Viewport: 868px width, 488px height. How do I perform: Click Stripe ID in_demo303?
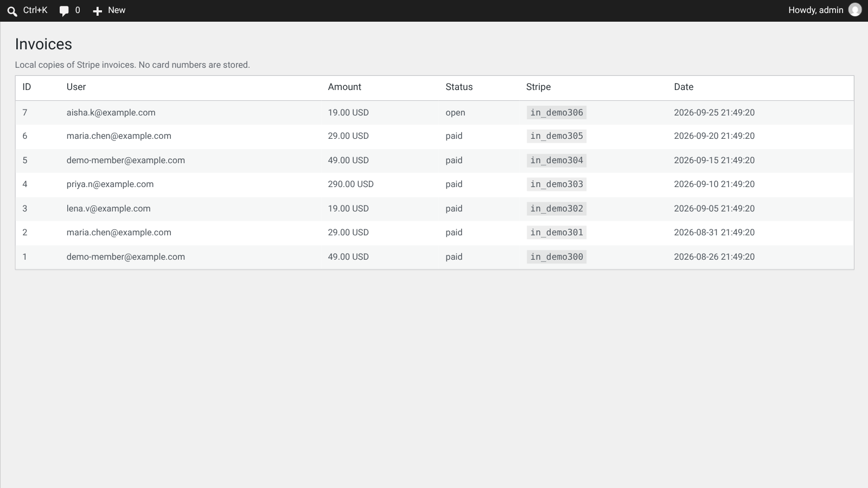557,184
